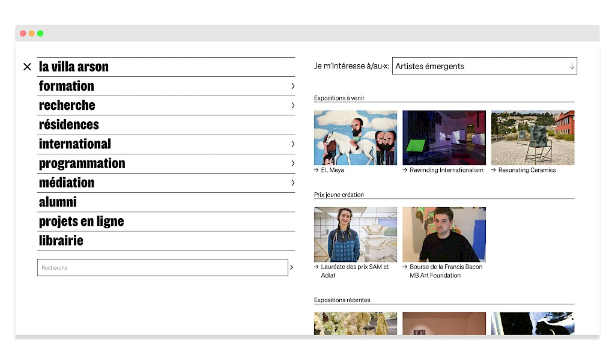Expand the recherche submenu chevron
The height and width of the screenshot is (364, 615).
pos(292,105)
